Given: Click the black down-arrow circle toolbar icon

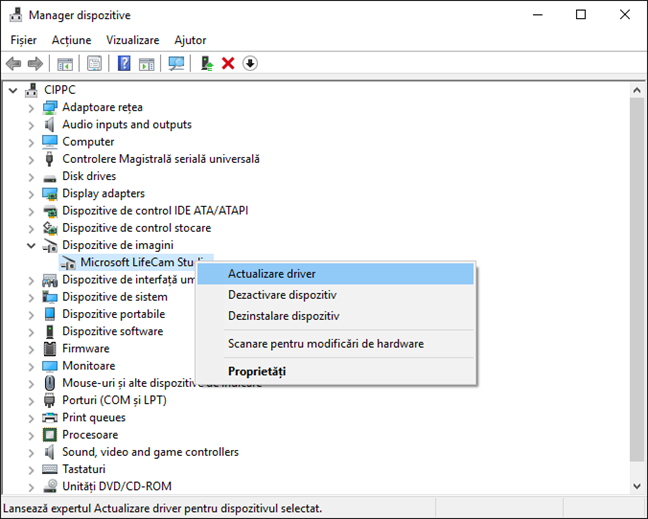Looking at the screenshot, I should (x=250, y=63).
